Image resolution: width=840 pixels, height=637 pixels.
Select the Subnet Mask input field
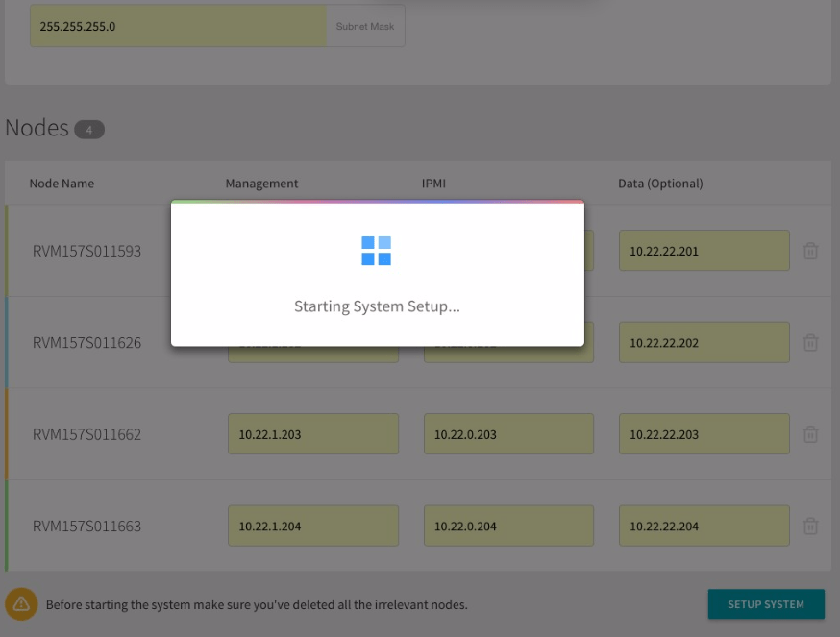click(x=178, y=26)
